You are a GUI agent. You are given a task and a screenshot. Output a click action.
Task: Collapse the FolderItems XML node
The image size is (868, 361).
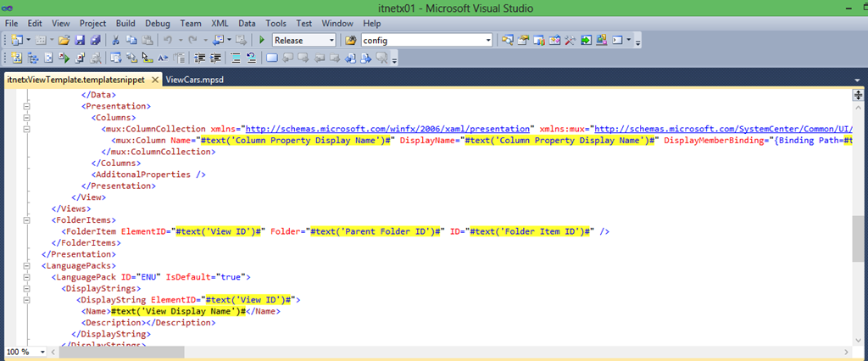pyautogui.click(x=27, y=219)
